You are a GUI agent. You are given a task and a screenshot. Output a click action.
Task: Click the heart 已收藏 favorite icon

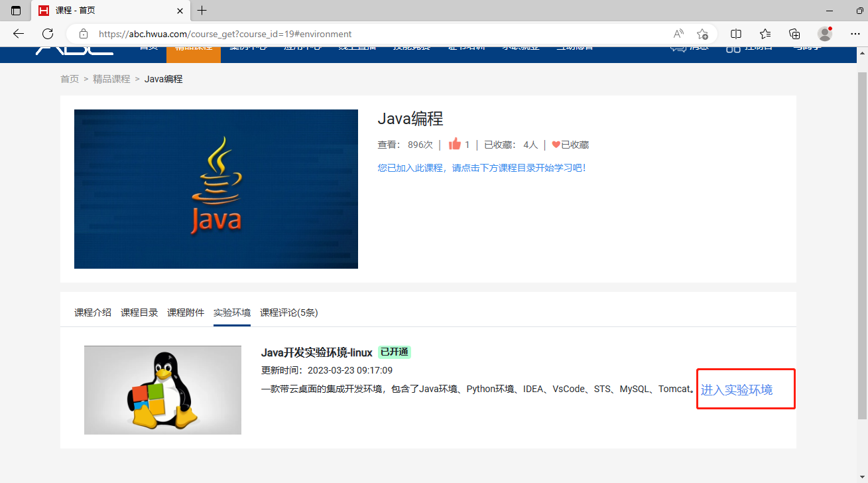556,145
